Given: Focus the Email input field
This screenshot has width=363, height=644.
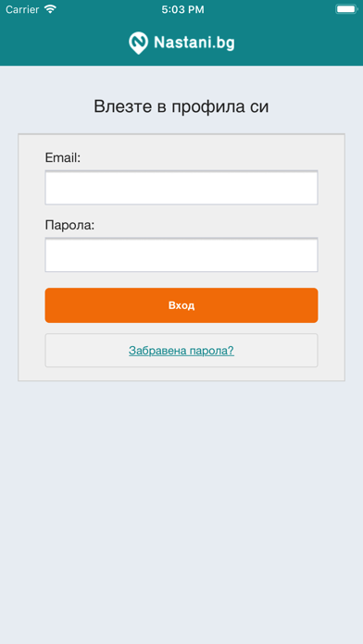Looking at the screenshot, I should click(181, 187).
